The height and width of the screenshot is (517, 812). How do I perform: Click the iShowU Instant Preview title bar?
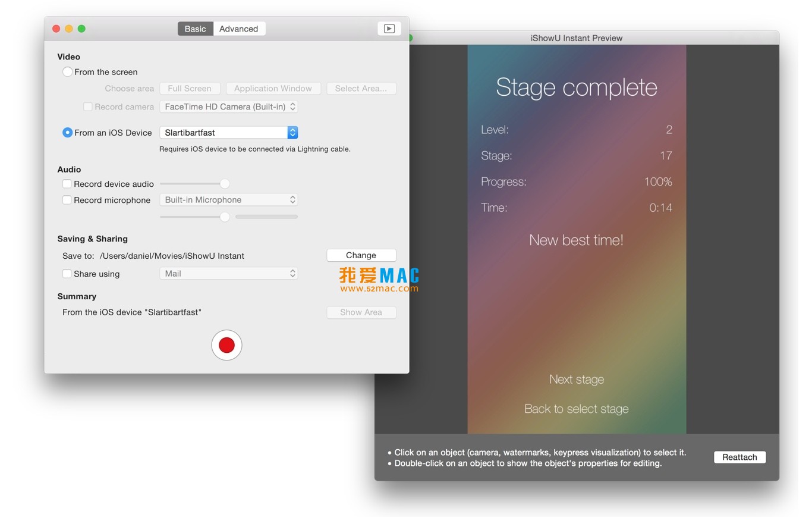[577, 38]
